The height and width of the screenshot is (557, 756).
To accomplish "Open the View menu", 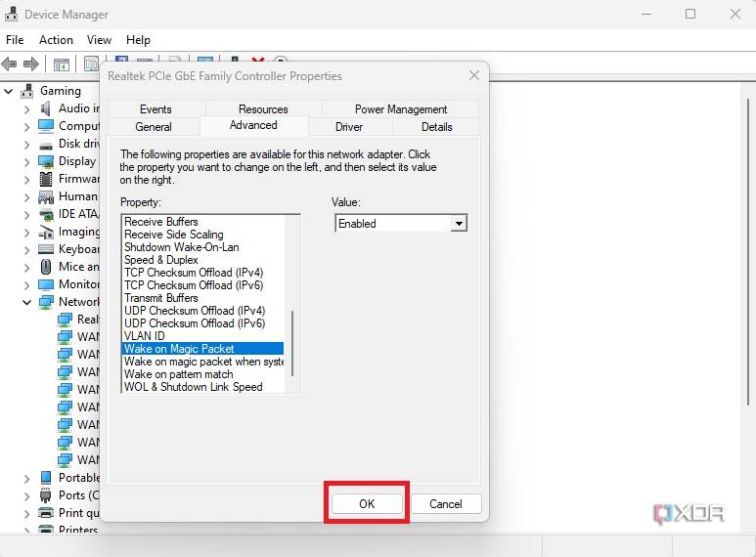I will (99, 40).
